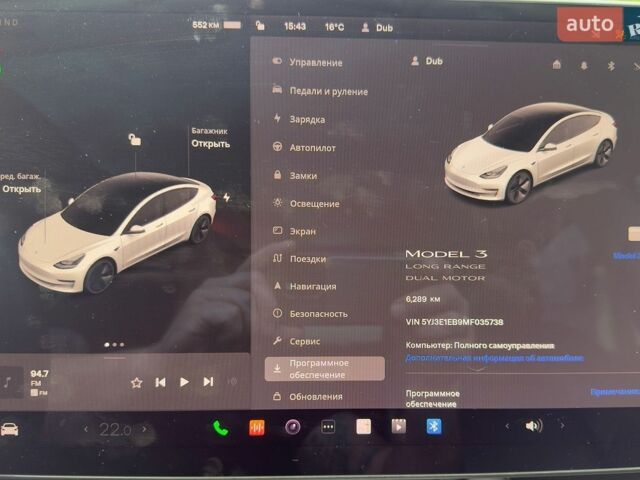Open the notifications bell icon
Viewport: 640px width, 480px height.
[x=584, y=65]
